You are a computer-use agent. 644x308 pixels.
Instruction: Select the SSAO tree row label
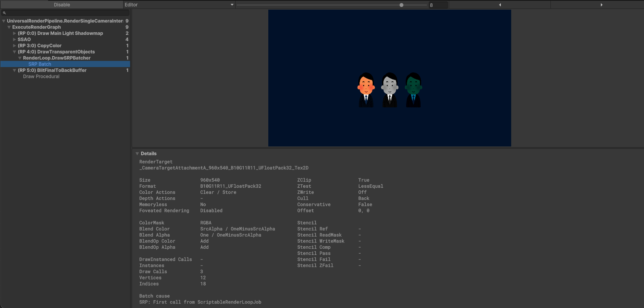coord(24,39)
